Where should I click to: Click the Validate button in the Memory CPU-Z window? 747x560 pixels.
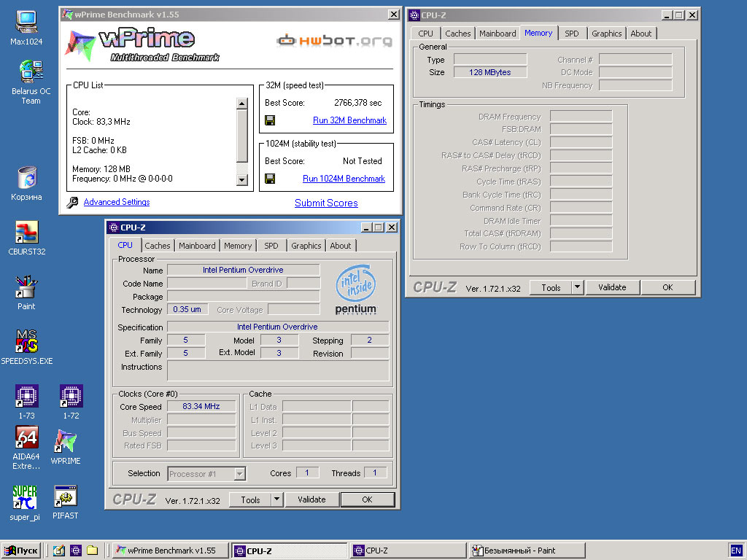click(x=612, y=287)
